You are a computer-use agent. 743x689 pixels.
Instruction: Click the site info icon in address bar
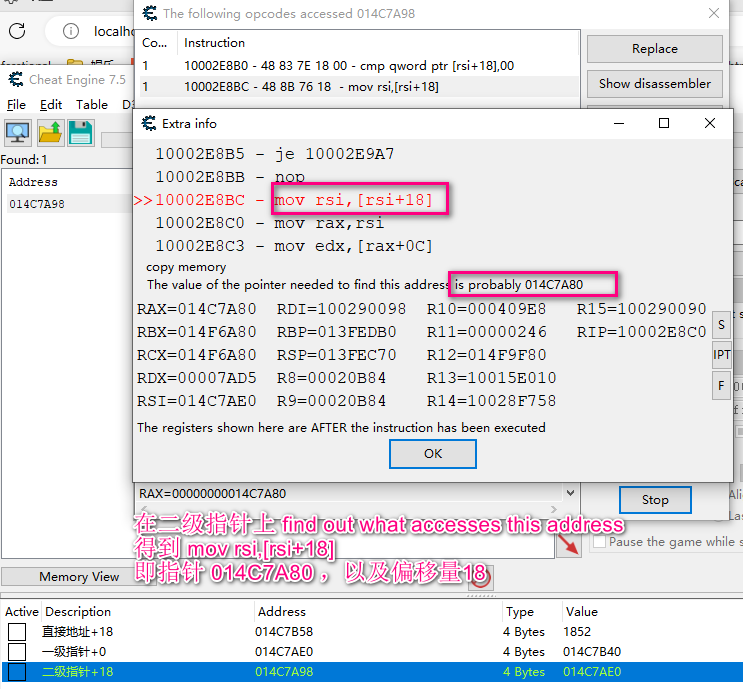[71, 31]
